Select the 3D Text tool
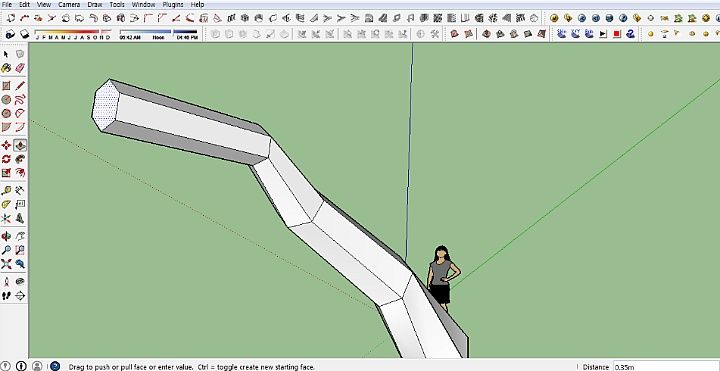The width and height of the screenshot is (720, 371). pos(20,218)
